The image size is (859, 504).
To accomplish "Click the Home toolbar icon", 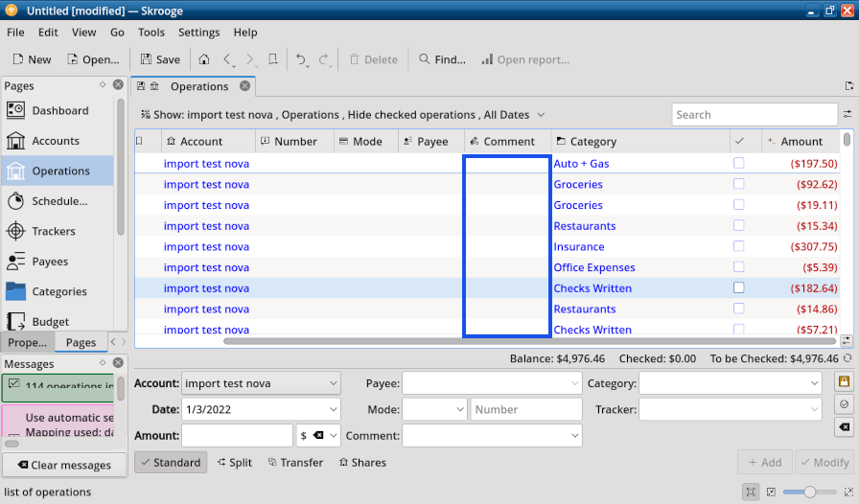I will coord(204,59).
